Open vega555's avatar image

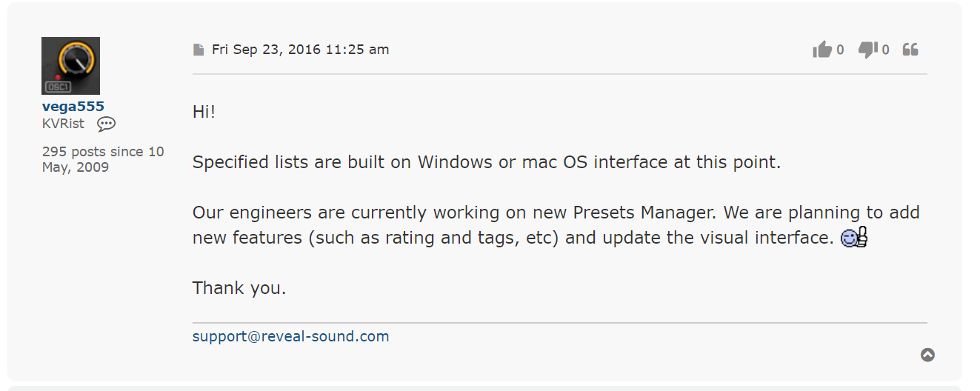coord(70,66)
